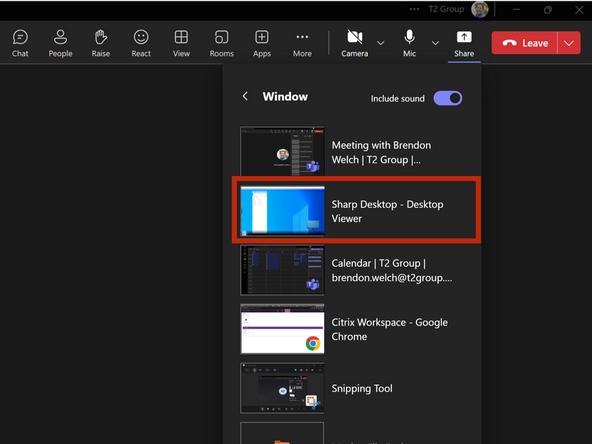The width and height of the screenshot is (592, 444).
Task: Turn on the Camera
Action: point(355,43)
